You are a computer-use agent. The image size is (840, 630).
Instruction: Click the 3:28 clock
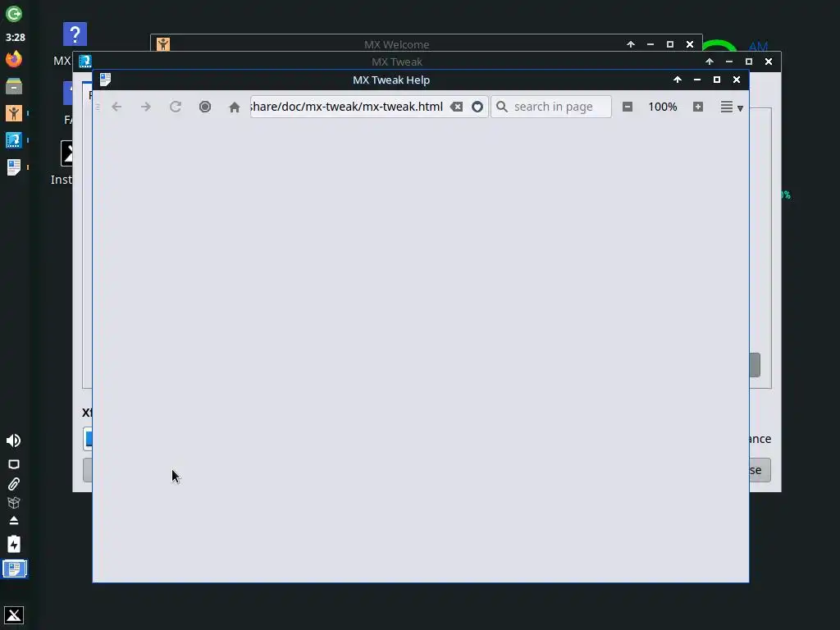click(16, 38)
